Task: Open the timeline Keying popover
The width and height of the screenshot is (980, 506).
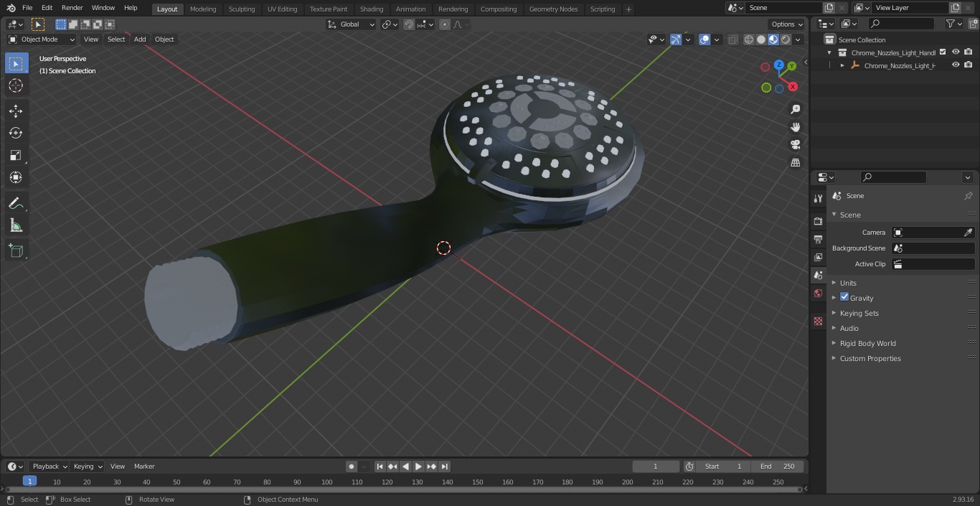Action: coord(88,467)
